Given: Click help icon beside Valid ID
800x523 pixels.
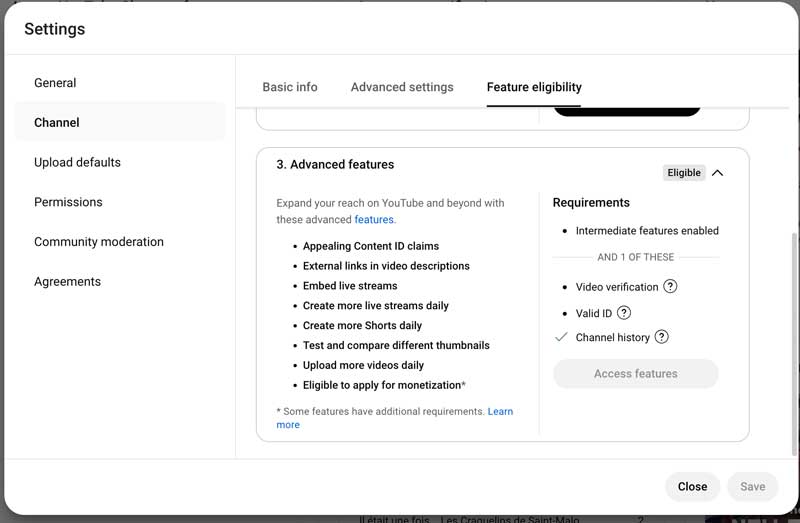Looking at the screenshot, I should tap(624, 313).
